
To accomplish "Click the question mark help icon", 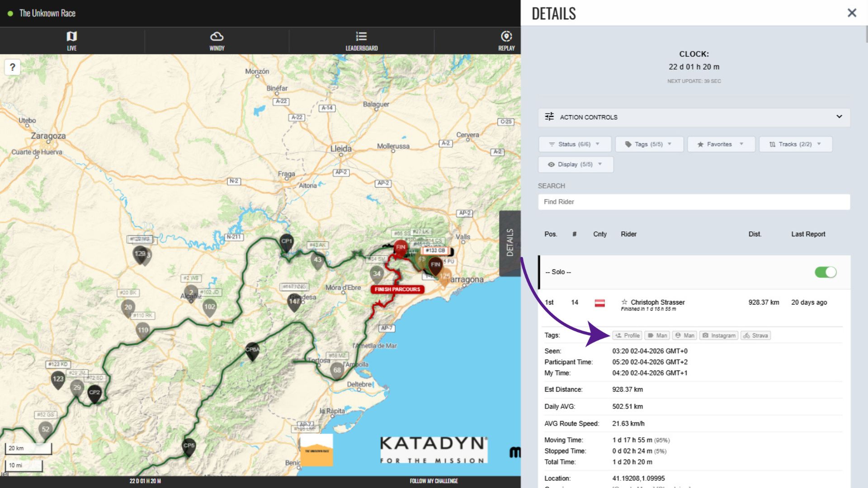I will pos(13,68).
